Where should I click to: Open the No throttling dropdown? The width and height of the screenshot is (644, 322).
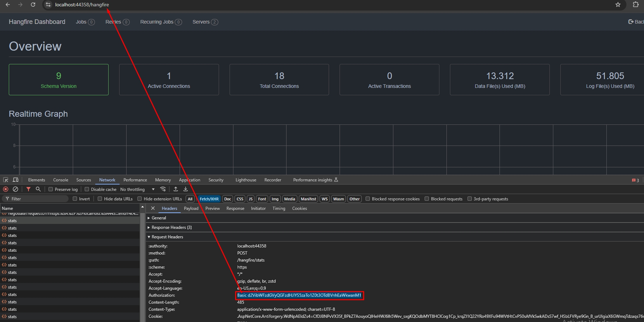point(137,189)
